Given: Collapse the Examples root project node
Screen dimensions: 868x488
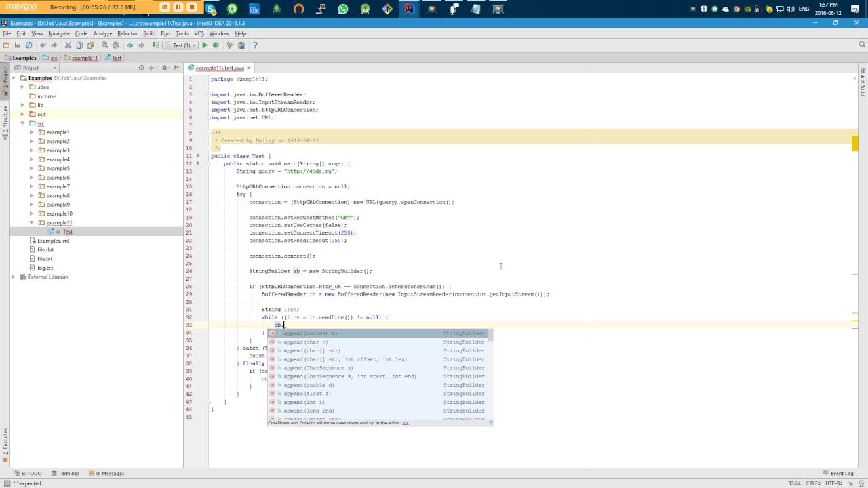Looking at the screenshot, I should 14,78.
